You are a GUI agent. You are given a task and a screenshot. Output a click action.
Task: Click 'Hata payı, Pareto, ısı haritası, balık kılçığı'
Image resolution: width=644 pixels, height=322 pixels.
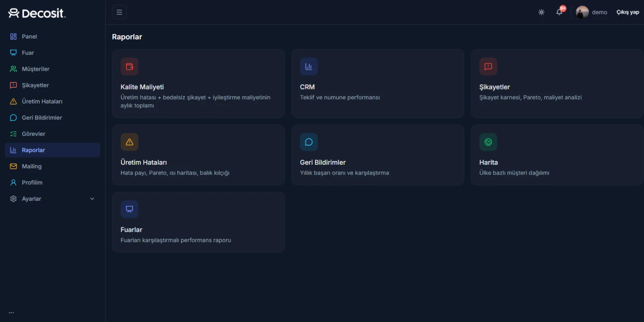(175, 173)
